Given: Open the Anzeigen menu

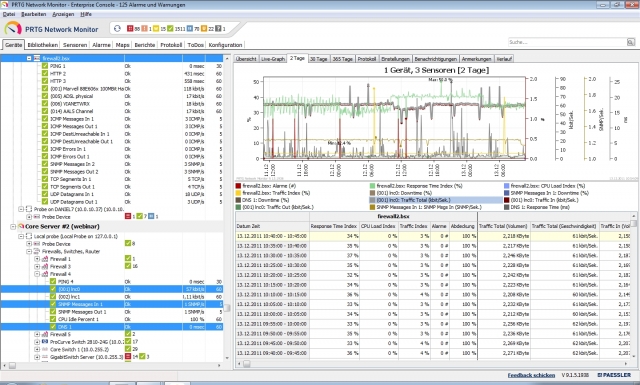Looking at the screenshot, I should point(63,14).
